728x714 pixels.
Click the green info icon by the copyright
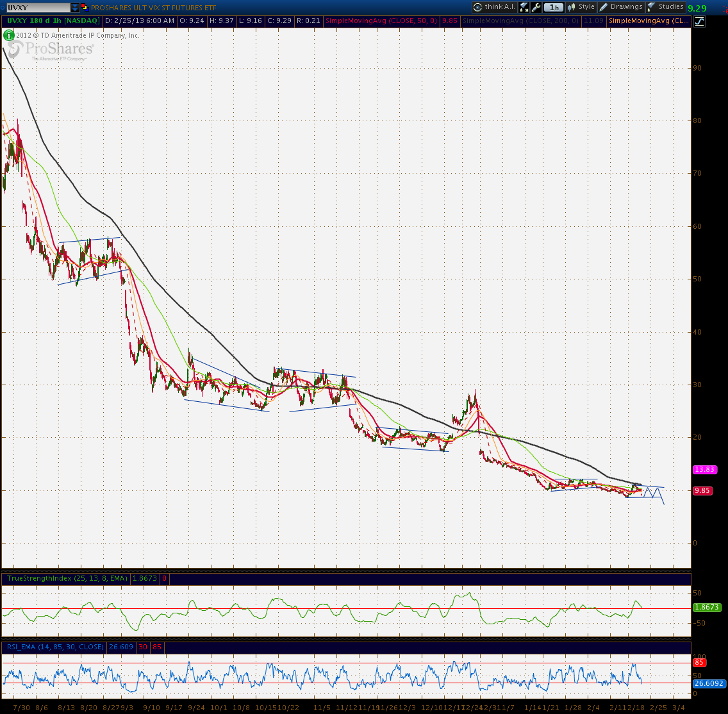click(8, 35)
